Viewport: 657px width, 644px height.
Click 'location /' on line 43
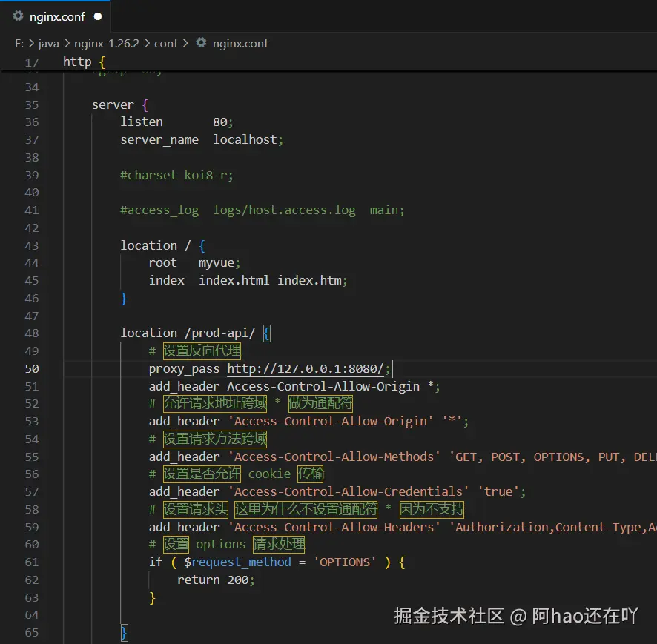click(x=156, y=245)
